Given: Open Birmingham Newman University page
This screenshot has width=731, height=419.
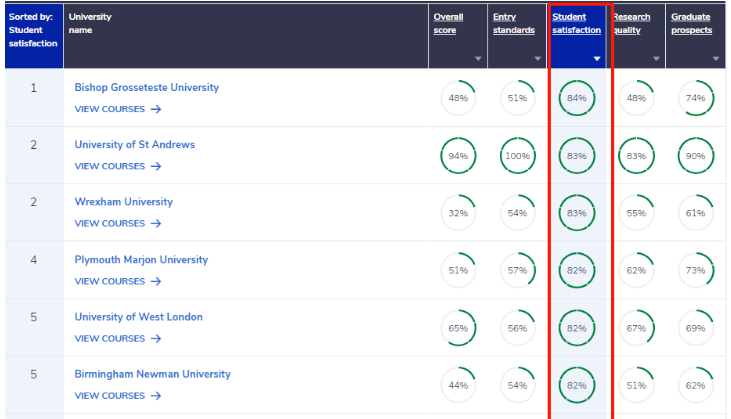Looking at the screenshot, I should click(x=152, y=374).
